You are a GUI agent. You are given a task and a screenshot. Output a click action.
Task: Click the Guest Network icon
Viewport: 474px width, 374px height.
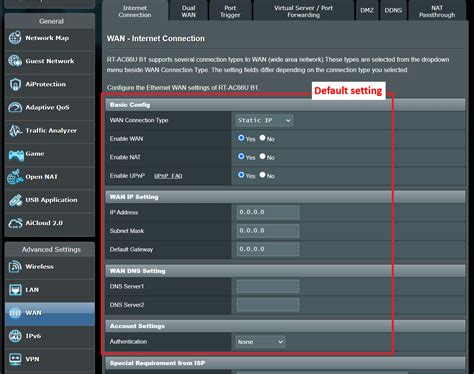pos(15,61)
